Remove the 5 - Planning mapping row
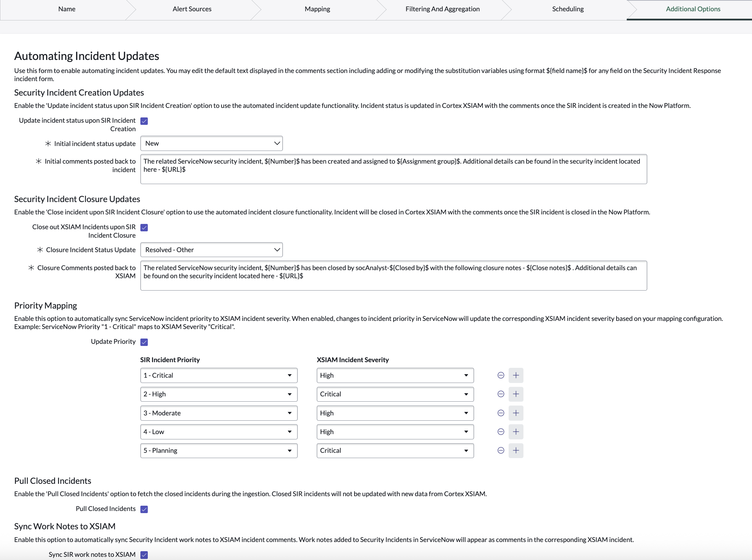 (x=501, y=450)
